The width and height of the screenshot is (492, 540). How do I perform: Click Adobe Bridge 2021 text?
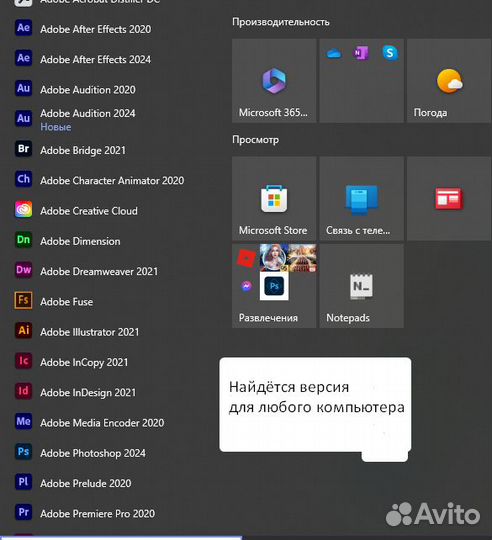[83, 150]
